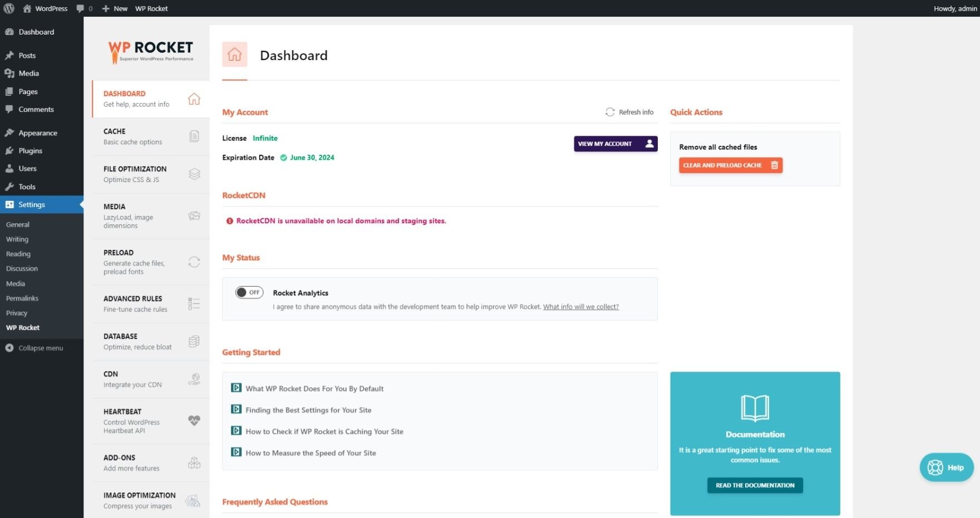Click the Heartbeat heart icon in sidebar
The height and width of the screenshot is (518, 980).
click(194, 421)
